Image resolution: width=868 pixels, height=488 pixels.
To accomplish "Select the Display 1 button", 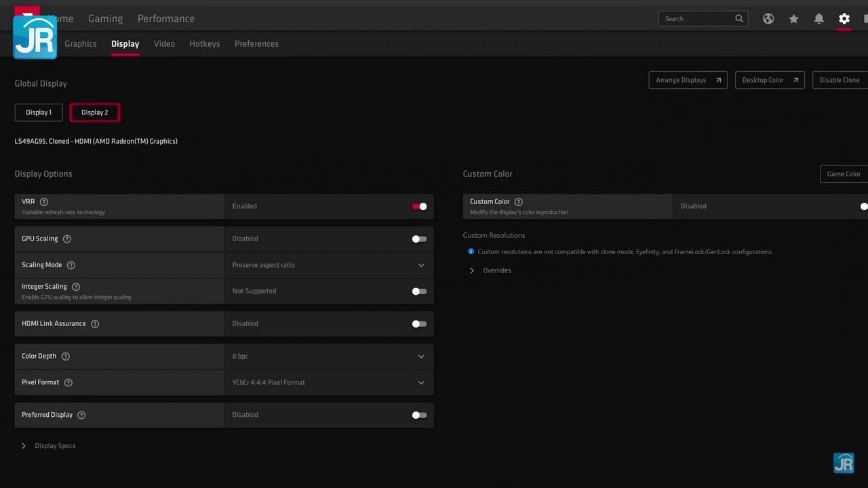I will tap(39, 113).
